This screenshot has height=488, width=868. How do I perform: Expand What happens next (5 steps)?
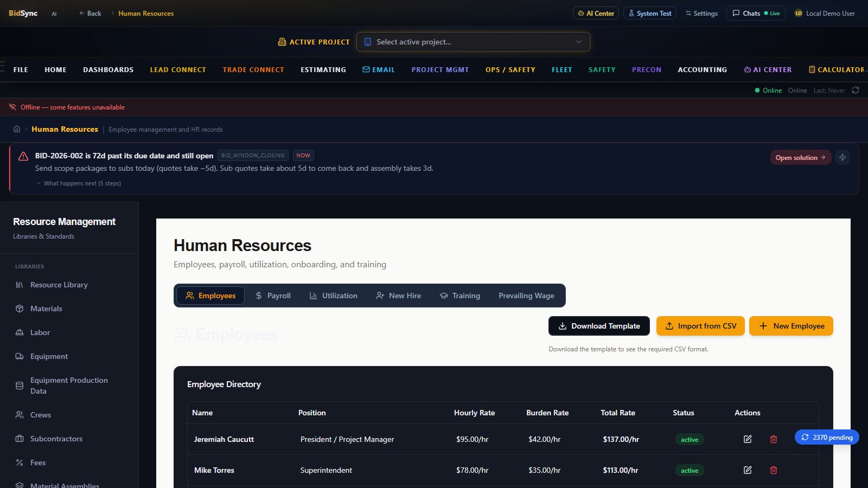pos(79,183)
